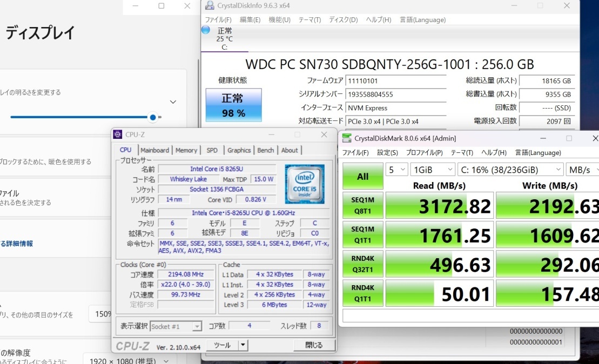Click the serial number field 193558804555
The width and height of the screenshot is (599, 364).
pos(396,95)
